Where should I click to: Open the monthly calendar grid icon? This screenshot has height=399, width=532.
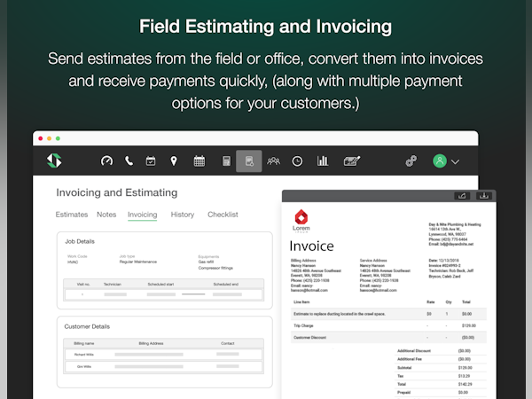199,160
